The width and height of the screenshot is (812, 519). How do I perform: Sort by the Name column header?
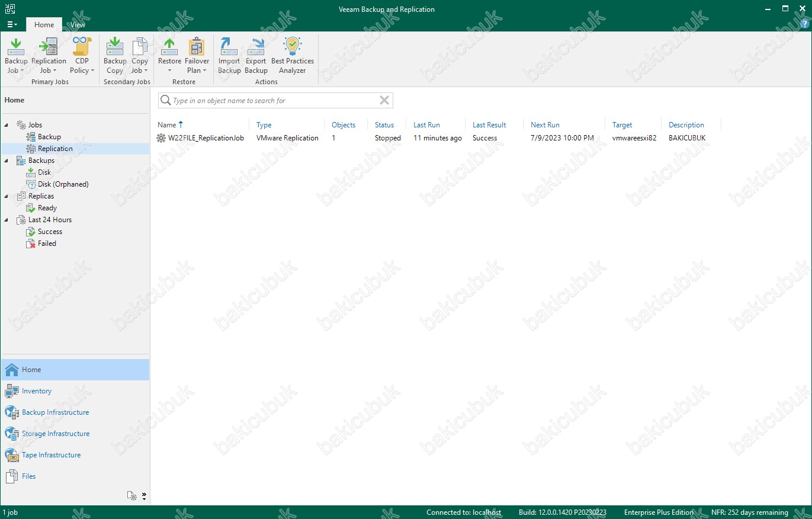pos(166,125)
